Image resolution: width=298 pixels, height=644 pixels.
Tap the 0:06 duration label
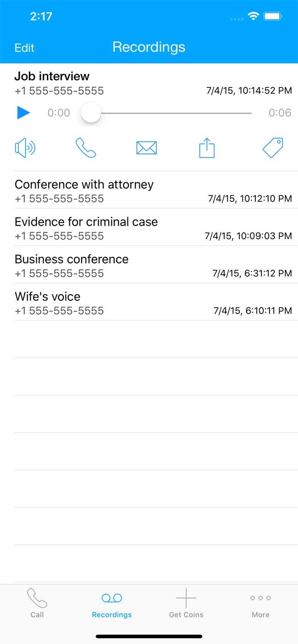point(280,113)
